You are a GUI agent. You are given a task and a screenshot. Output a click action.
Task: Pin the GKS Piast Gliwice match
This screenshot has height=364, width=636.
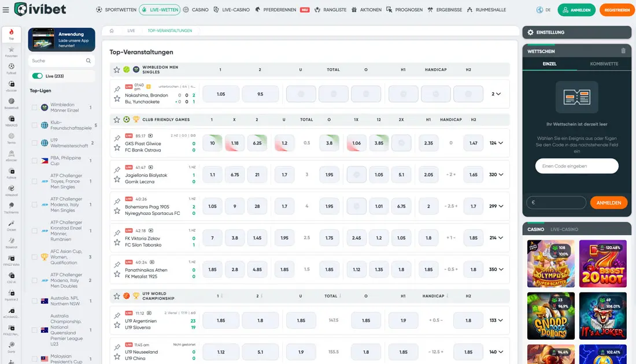click(117, 138)
